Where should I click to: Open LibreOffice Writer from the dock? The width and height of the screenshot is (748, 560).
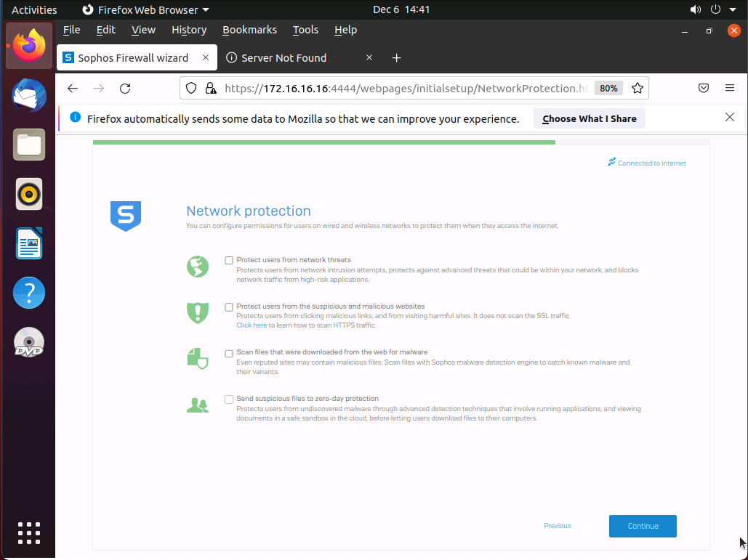[x=29, y=244]
